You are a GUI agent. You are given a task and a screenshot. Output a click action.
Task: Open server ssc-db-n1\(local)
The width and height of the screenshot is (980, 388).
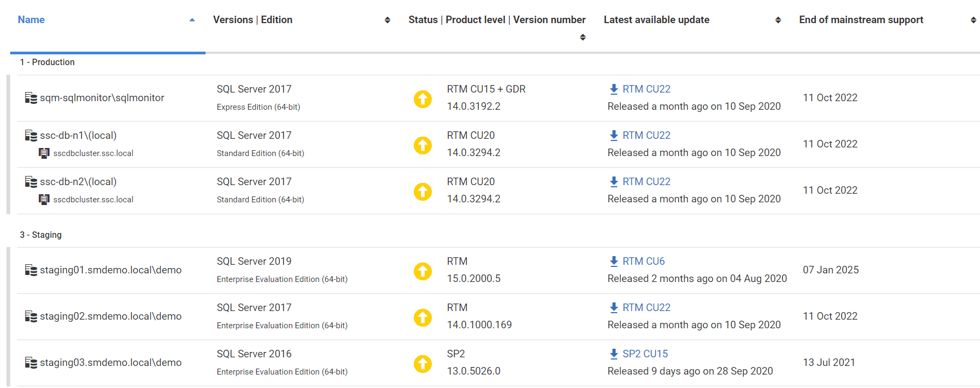point(79,136)
